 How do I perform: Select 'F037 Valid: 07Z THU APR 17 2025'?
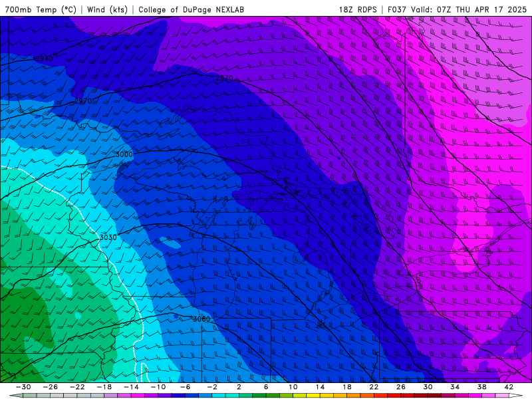pos(457,9)
